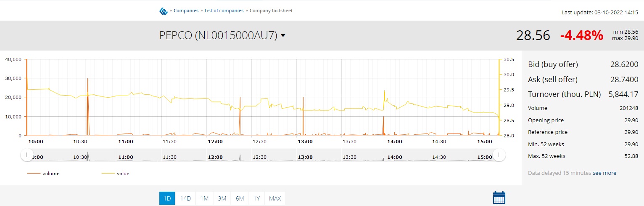The height and width of the screenshot is (206, 644).
Task: Open the Companies breadcrumb link
Action: pos(186,11)
